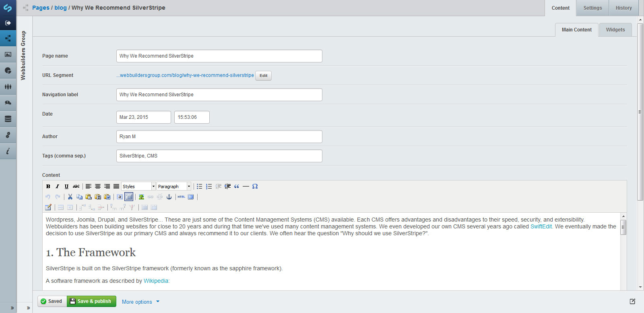This screenshot has width=644, height=313.
Task: Expand the collapsed left menu chevron
Action: pos(12,308)
